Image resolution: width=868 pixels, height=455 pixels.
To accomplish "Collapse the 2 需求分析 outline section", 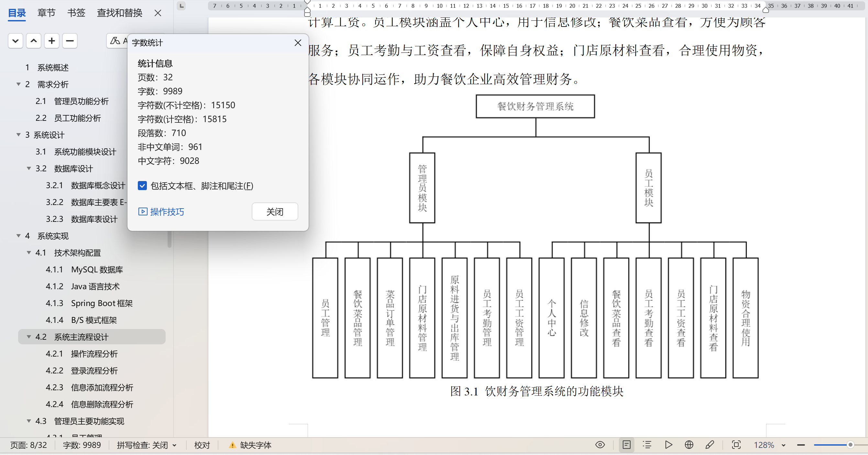I will pyautogui.click(x=18, y=84).
